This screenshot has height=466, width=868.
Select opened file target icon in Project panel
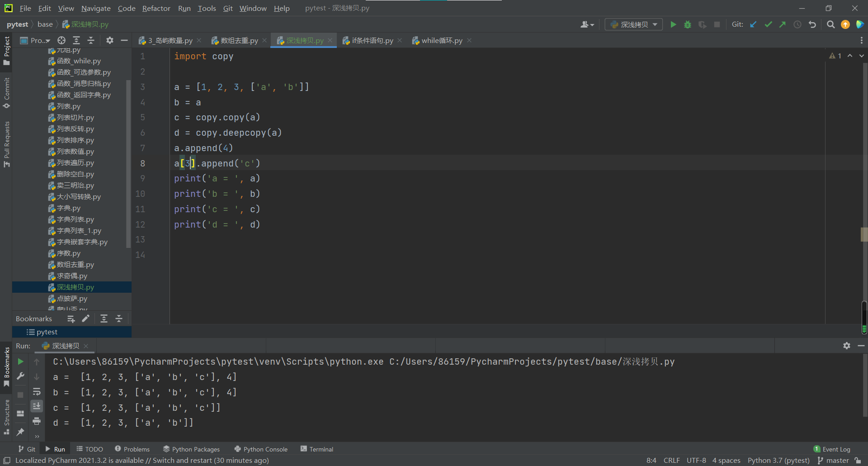point(61,40)
